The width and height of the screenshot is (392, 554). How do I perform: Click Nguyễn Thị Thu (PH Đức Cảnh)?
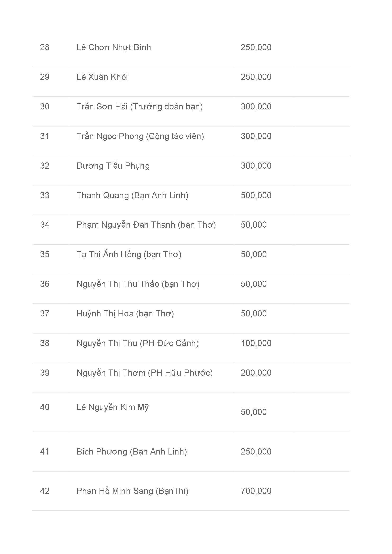pyautogui.click(x=138, y=343)
